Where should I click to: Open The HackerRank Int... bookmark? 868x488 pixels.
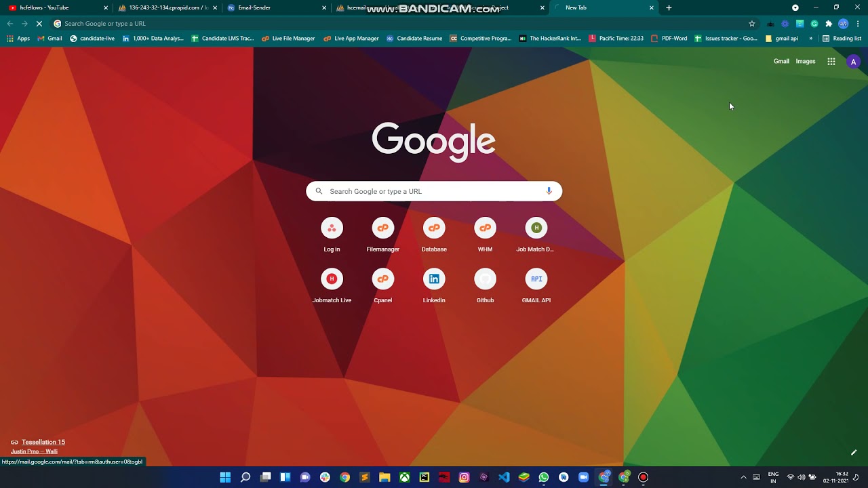(x=550, y=39)
